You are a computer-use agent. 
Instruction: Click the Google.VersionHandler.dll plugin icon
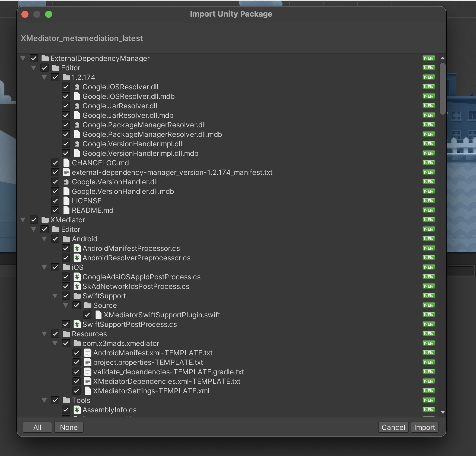[x=66, y=182]
